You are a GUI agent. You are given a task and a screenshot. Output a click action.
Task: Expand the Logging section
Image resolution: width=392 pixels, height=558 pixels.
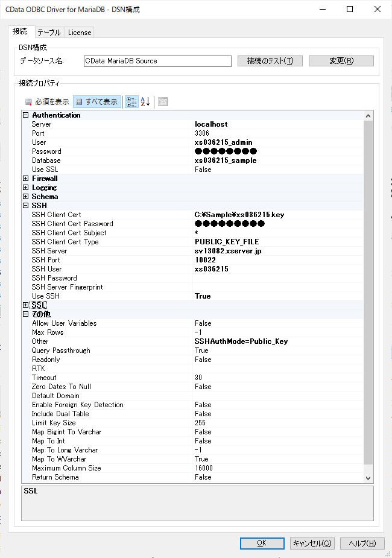(x=25, y=188)
